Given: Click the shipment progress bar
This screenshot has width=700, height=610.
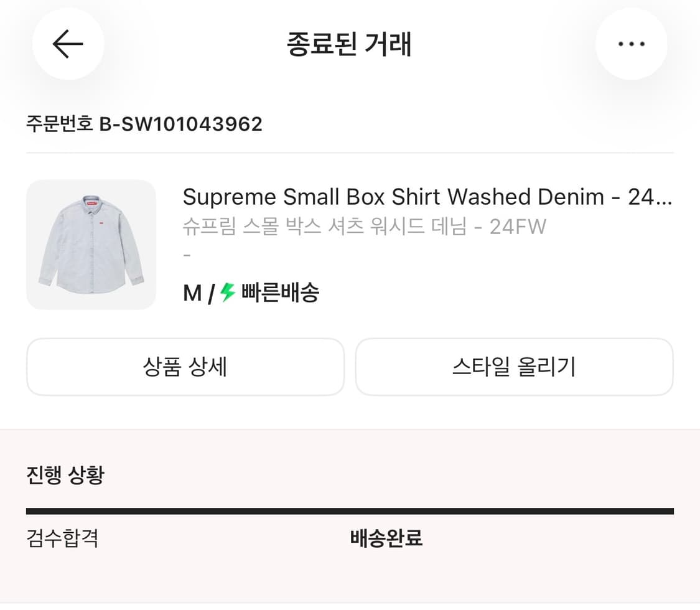Looking at the screenshot, I should (x=350, y=510).
